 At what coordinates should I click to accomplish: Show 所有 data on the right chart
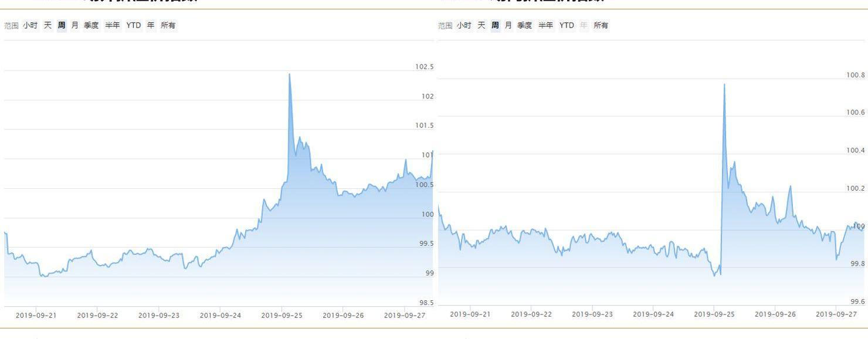[601, 25]
